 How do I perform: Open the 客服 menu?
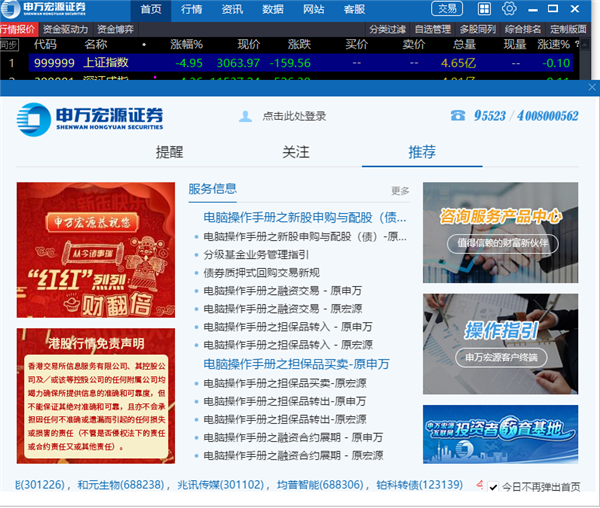[x=354, y=9]
